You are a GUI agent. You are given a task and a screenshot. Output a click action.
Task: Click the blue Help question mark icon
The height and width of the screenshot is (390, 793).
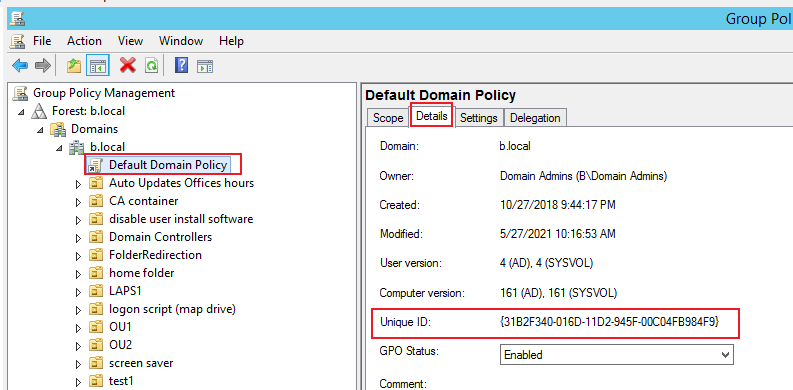coord(181,65)
